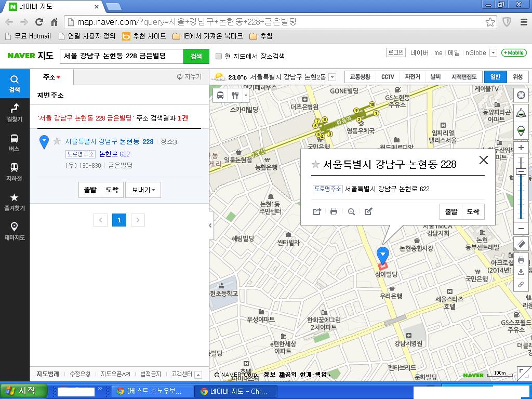532x399 pixels.
Task: Expand the 주소 dropdown in the search panel
Action: pos(51,77)
